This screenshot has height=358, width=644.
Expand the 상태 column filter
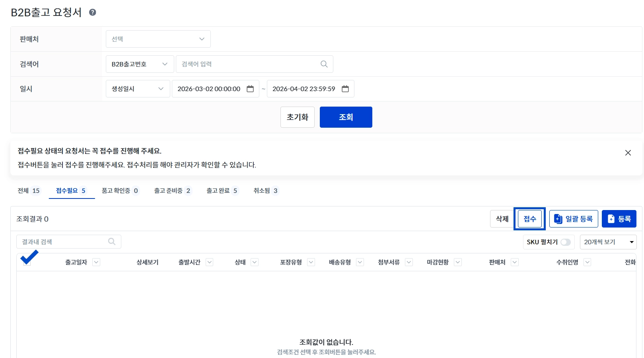(255, 262)
